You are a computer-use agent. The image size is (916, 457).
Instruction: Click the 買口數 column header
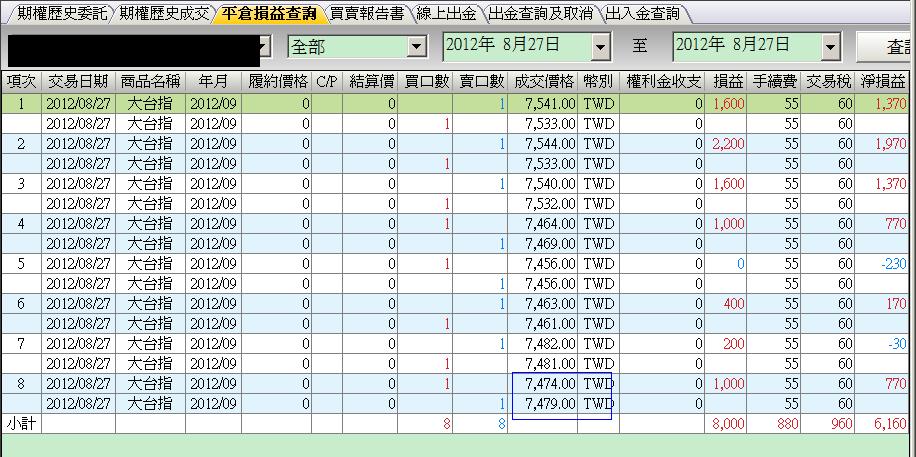pos(425,82)
